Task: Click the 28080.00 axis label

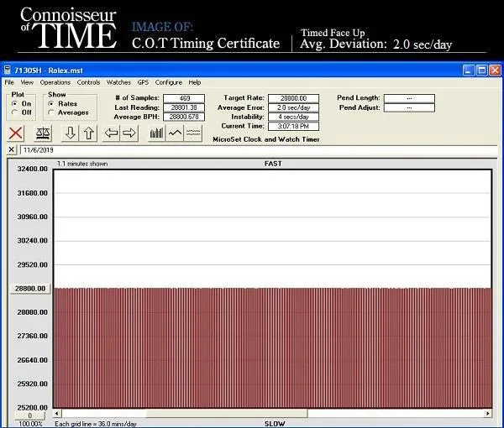Action: 32,312
